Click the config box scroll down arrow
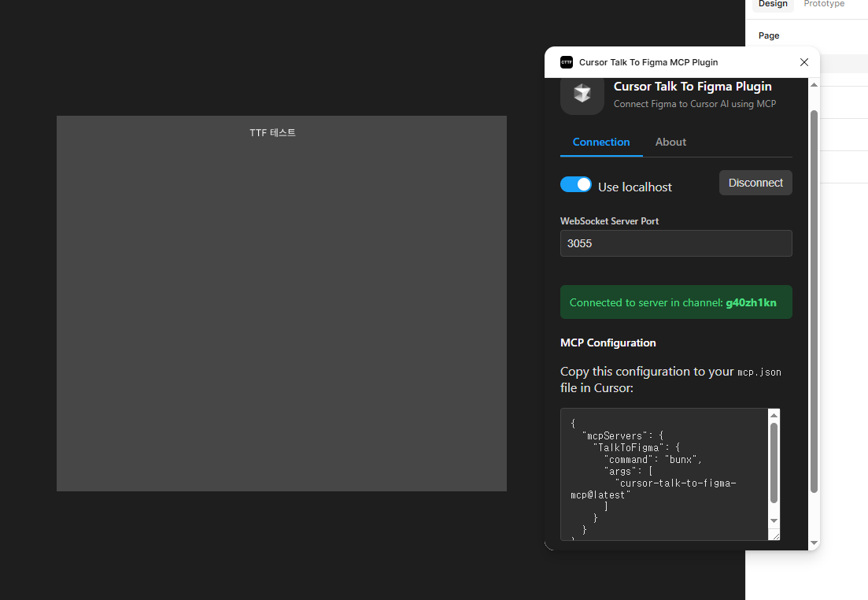The height and width of the screenshot is (600, 868). 774,520
